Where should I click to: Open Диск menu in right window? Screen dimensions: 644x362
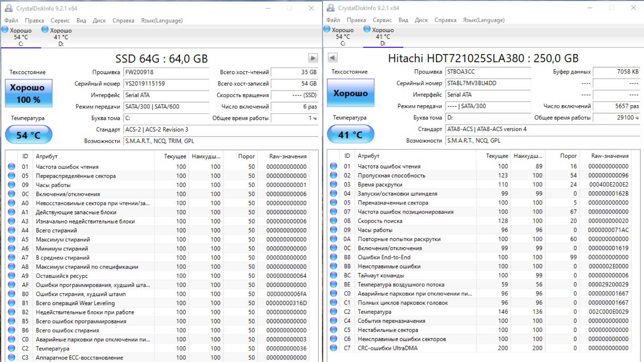pos(421,20)
